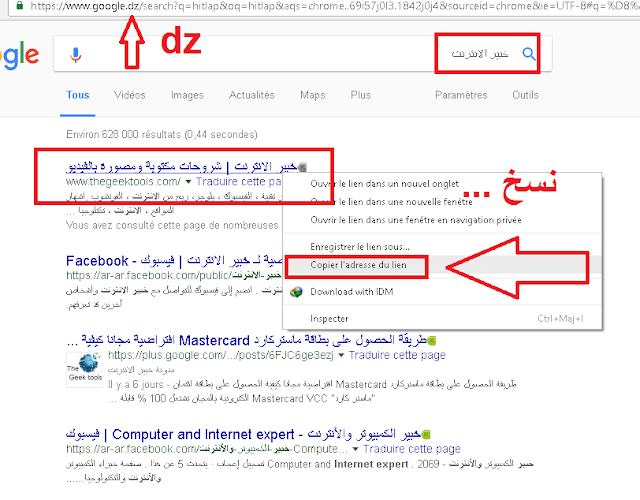Click Traduire cette page for the thegeektools result

pyautogui.click(x=238, y=182)
